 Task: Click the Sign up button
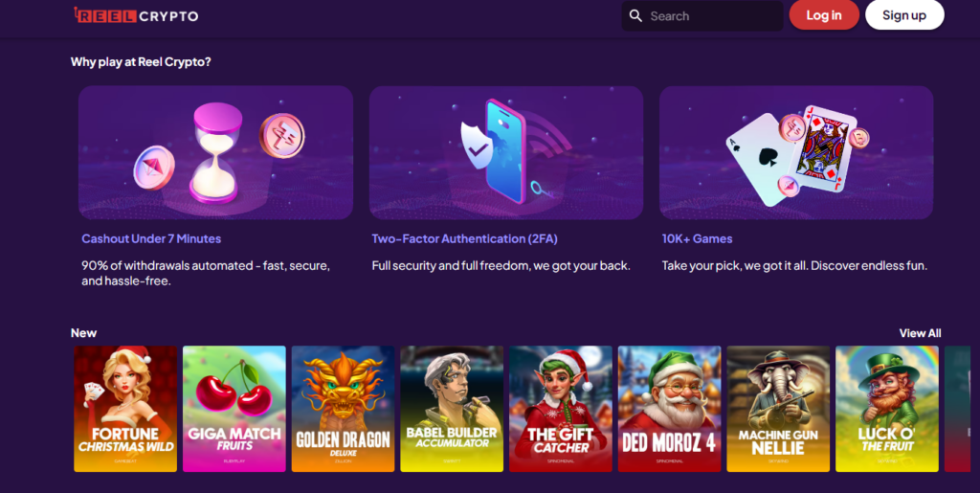[x=904, y=15]
